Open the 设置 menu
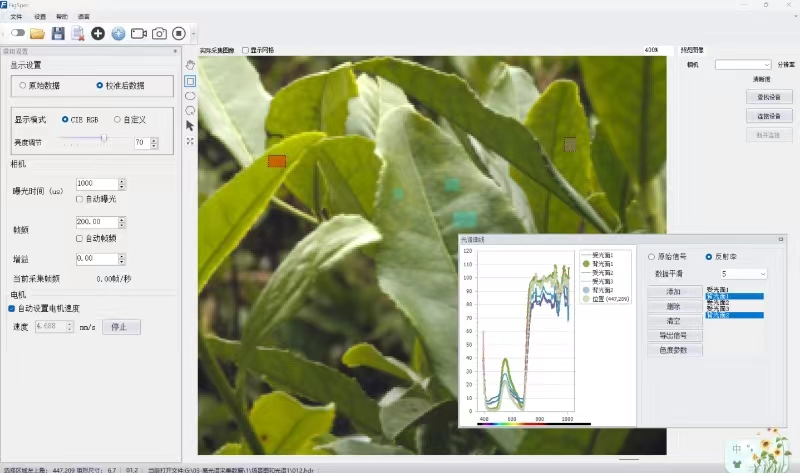 click(x=40, y=17)
